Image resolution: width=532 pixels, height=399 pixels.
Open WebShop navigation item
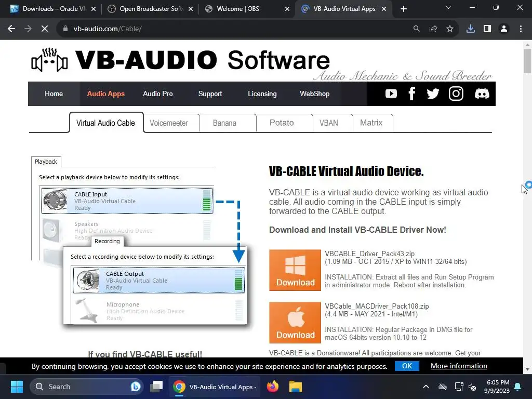coord(314,94)
